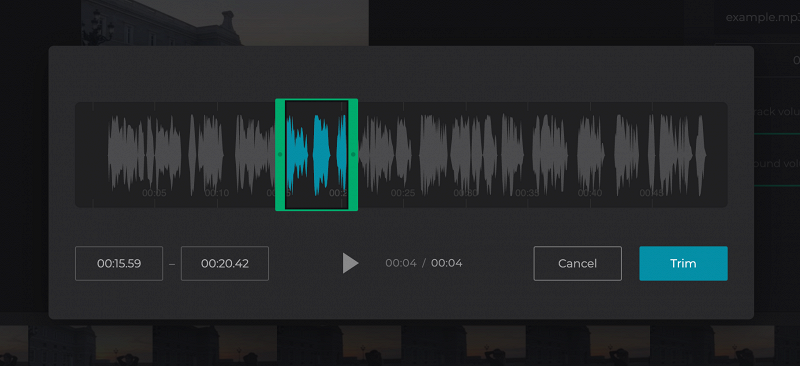800x366 pixels.
Task: Click the total duration text 00:04
Action: tap(446, 263)
